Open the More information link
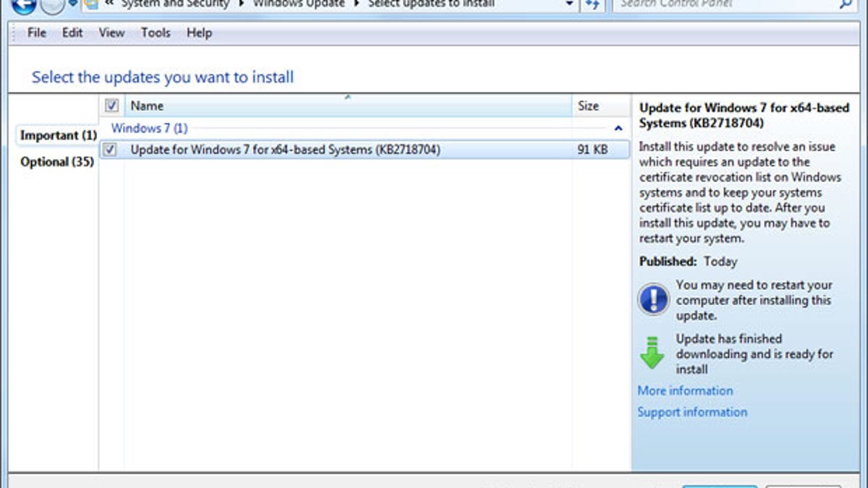The image size is (868, 488). tap(684, 390)
